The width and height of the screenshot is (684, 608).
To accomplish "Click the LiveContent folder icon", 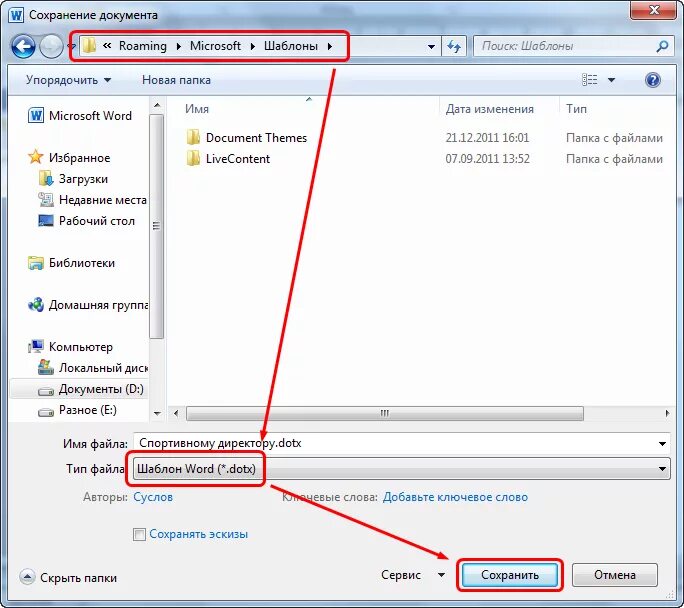I will [193, 158].
